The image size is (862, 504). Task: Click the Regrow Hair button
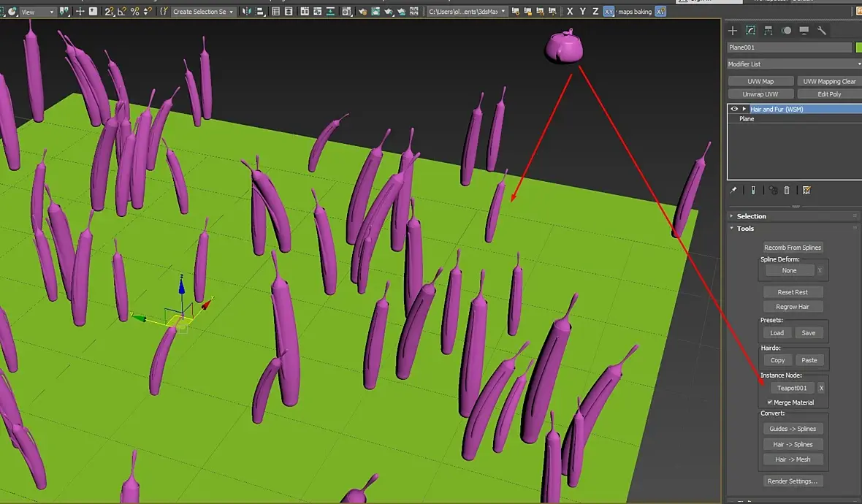[x=793, y=307]
